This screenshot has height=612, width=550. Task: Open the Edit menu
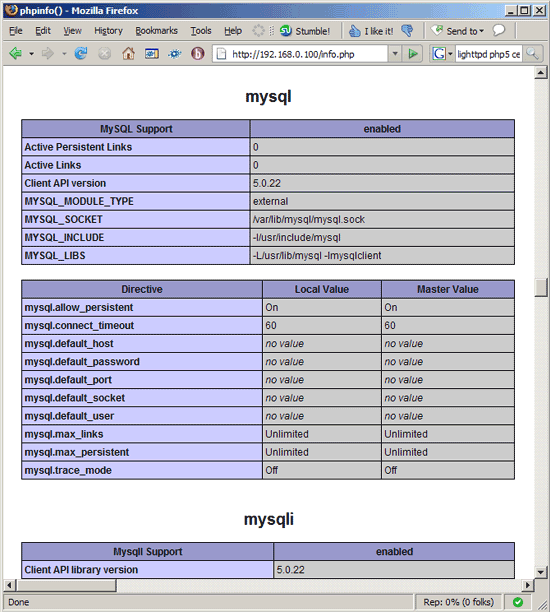click(x=43, y=31)
